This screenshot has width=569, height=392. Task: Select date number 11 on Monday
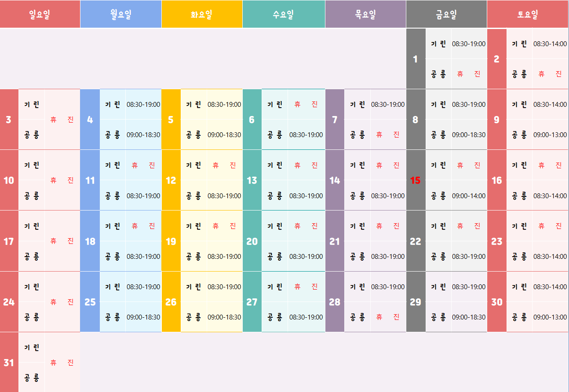click(x=90, y=180)
